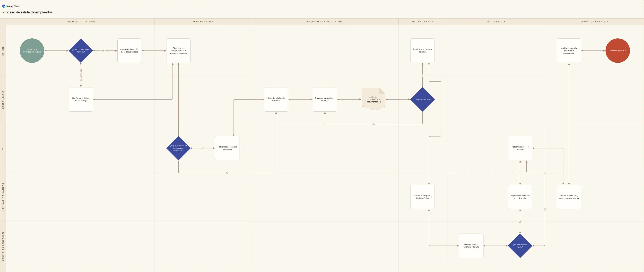The width and height of the screenshot is (644, 272).
Task: Select the 'Nóminas y finanzas' lane label
Action: [3, 197]
